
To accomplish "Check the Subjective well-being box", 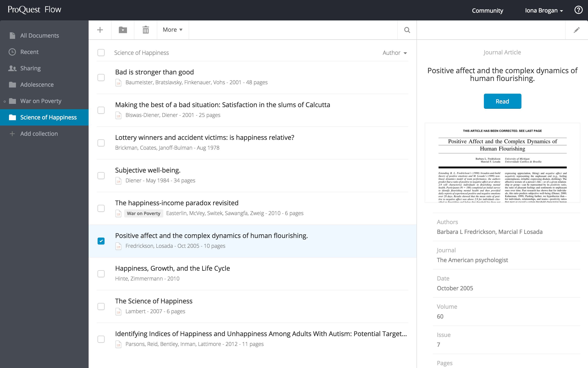I will tap(101, 175).
